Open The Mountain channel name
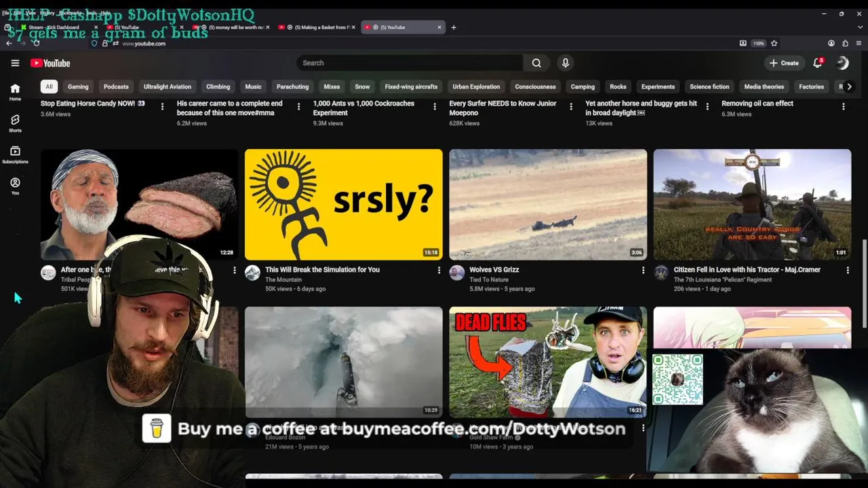The height and width of the screenshot is (488, 868). pos(283,280)
